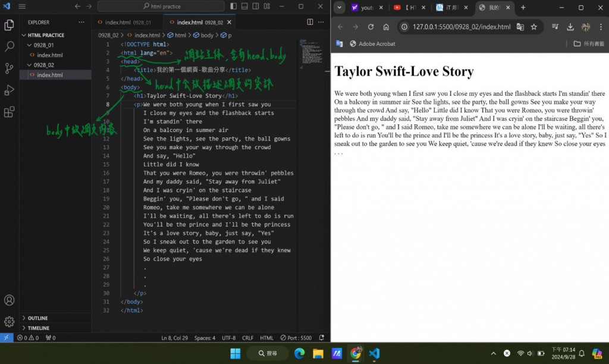The height and width of the screenshot is (364, 609).
Task: Open the Accounts menu in VS Code
Action: [9, 300]
